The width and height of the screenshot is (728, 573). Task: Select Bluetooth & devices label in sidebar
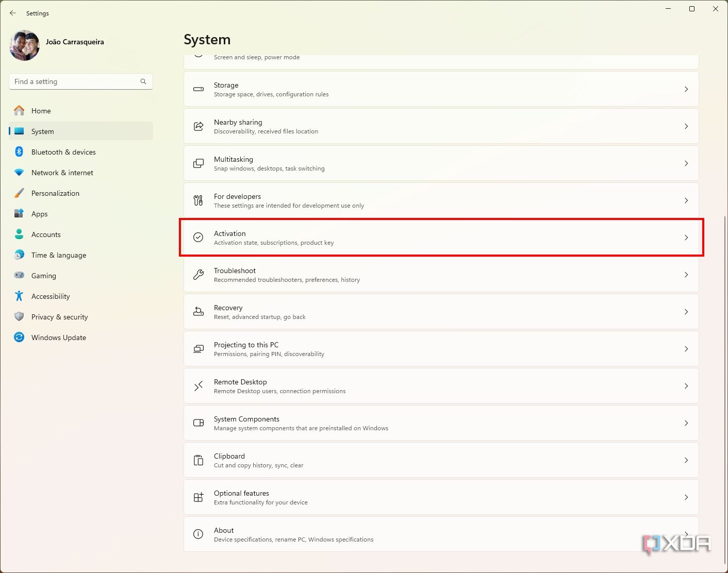[x=63, y=152]
